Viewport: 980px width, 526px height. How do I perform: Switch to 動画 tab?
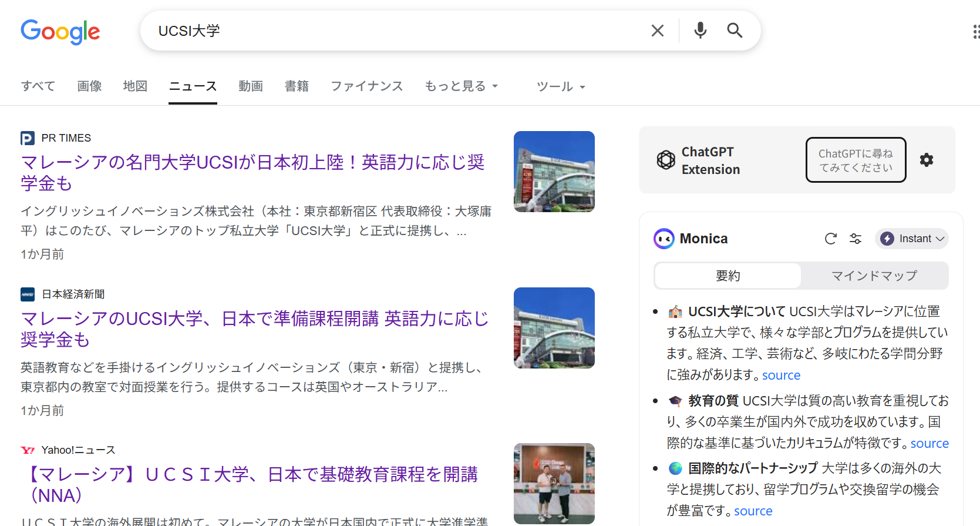pyautogui.click(x=251, y=86)
